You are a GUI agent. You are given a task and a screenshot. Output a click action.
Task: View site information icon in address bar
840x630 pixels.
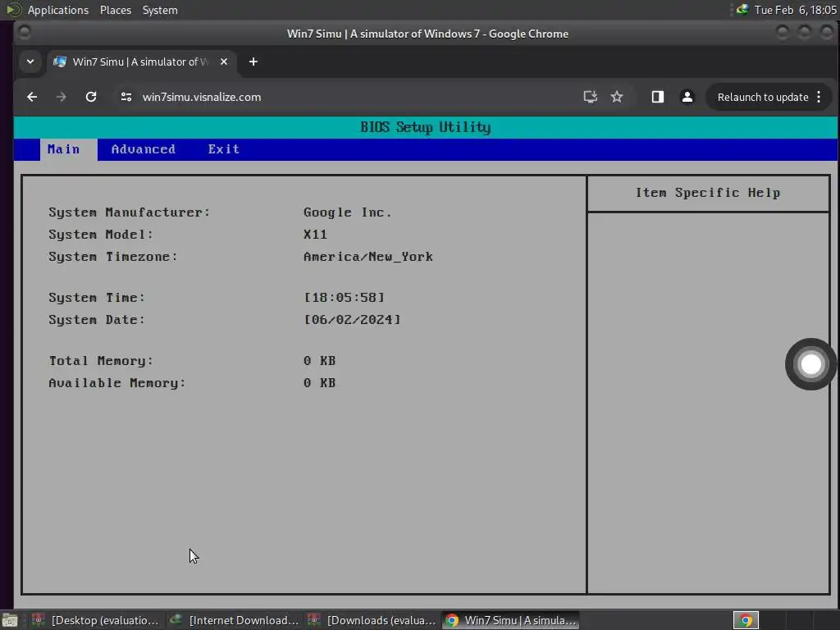click(126, 97)
